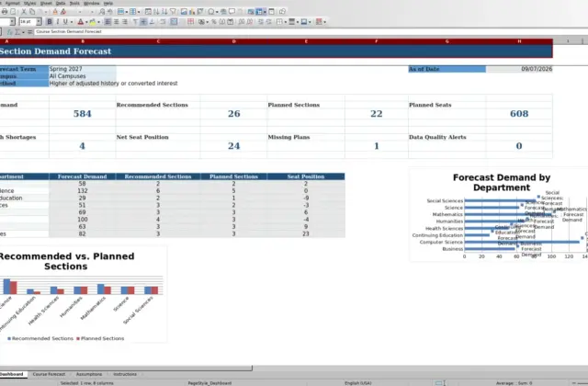Toggle Center Vertically alignment
588x386 pixels.
pos(143,22)
